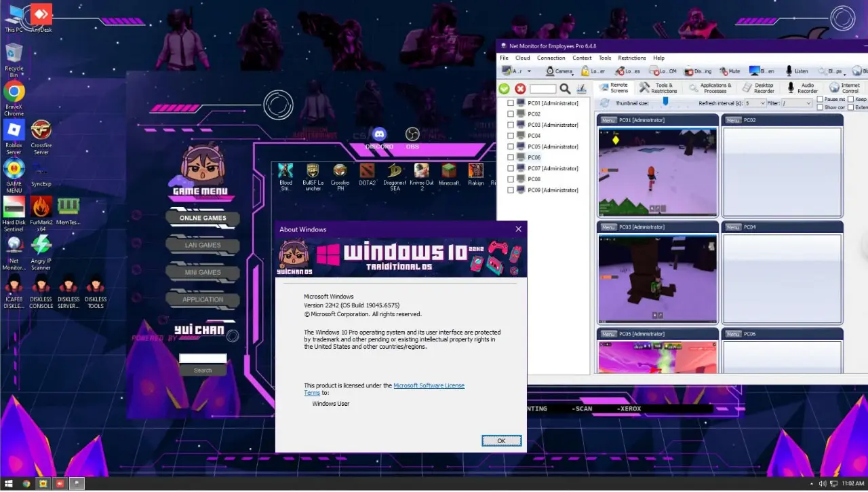Open the Crossfire Server desktop icon

pos(41,137)
